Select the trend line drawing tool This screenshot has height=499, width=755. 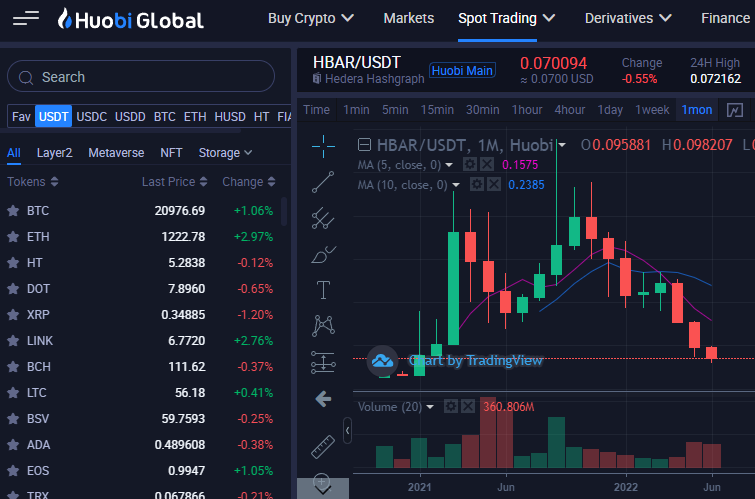(323, 182)
